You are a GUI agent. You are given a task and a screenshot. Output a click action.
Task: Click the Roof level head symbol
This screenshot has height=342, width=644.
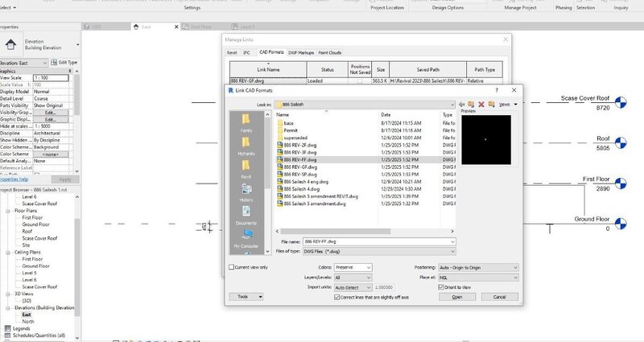coord(621,143)
